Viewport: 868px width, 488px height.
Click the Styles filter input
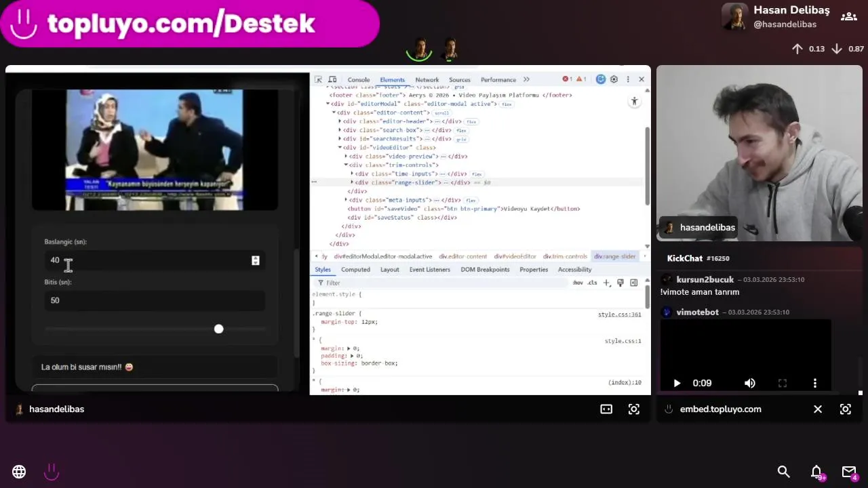point(441,283)
